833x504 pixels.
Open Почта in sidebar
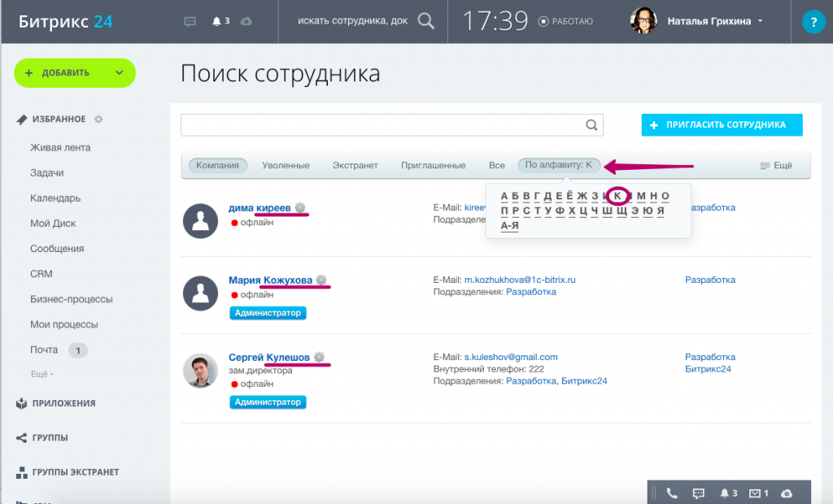tap(44, 350)
